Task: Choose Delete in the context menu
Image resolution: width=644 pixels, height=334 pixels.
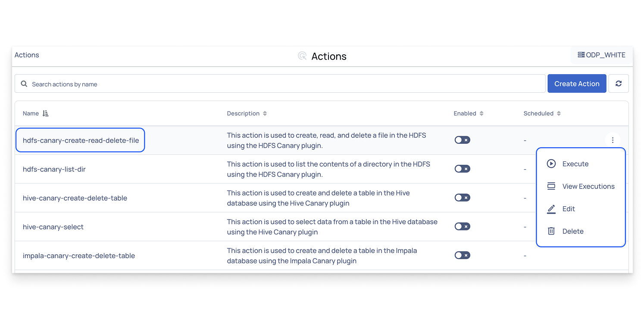Action: pyautogui.click(x=573, y=231)
